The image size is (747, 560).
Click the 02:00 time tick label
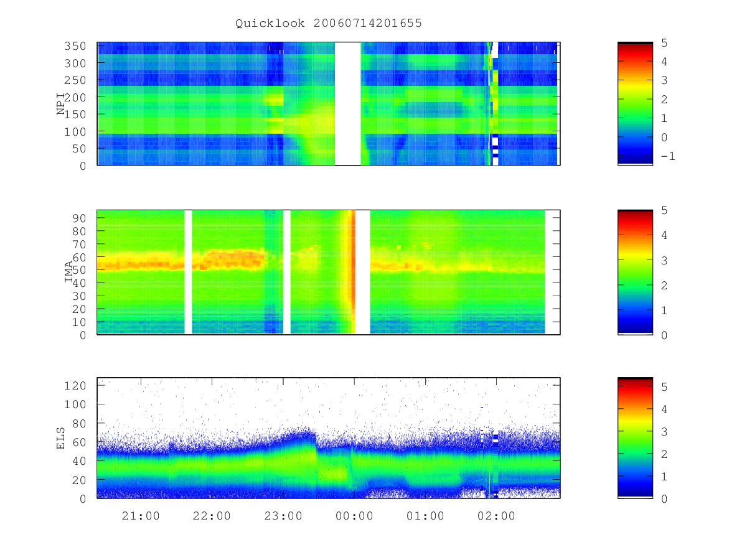point(497,516)
